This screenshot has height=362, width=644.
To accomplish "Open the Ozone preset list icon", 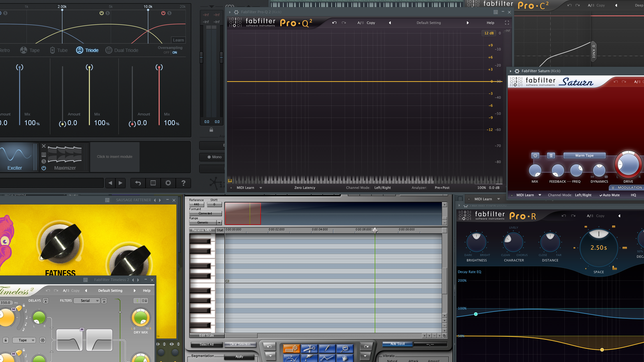I will (x=153, y=183).
